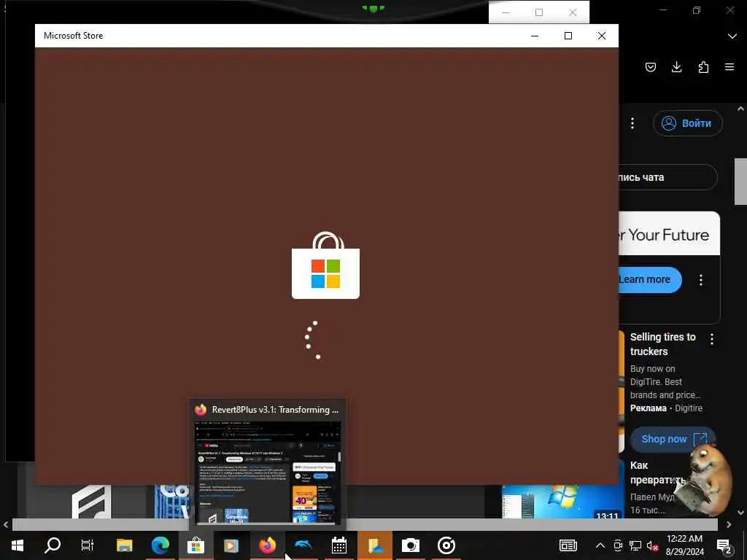This screenshot has width=747, height=560.
Task: Open the muted volume tray icon
Action: 652,545
